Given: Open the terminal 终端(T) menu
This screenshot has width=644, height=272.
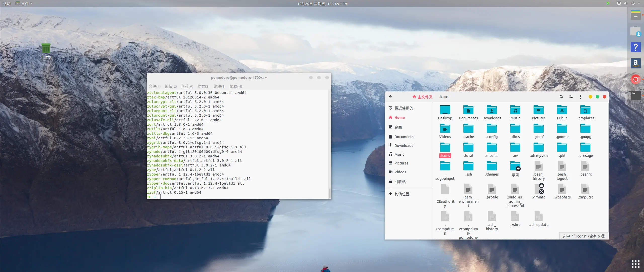Looking at the screenshot, I should click(219, 86).
